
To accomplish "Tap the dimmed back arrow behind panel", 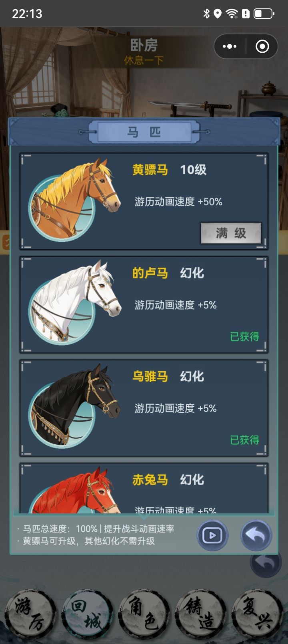I will [265, 563].
